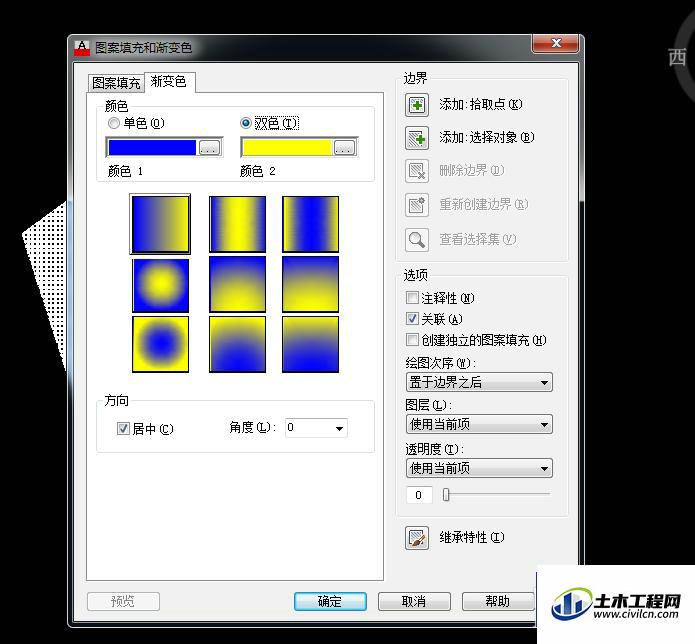
Task: Select the 单色 radio button
Action: click(x=113, y=123)
